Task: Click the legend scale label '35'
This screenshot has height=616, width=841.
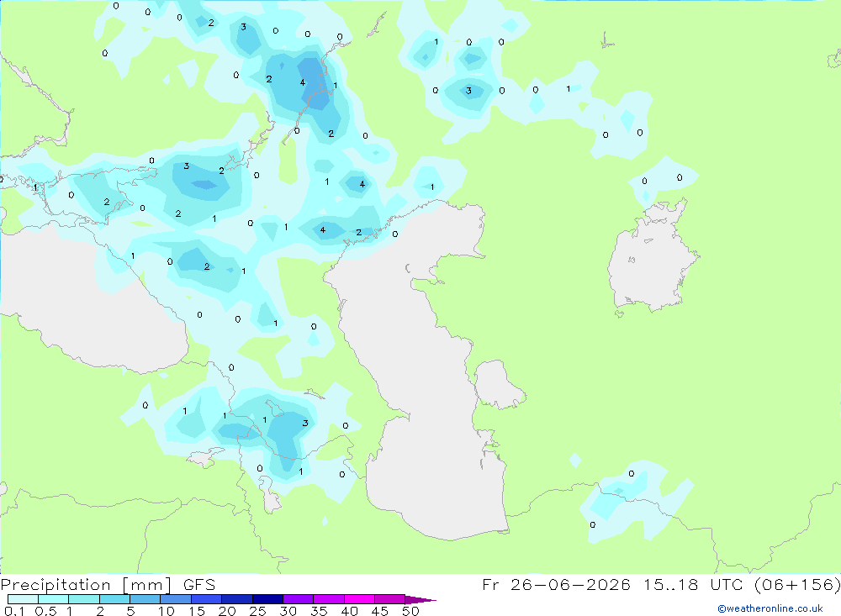Action: 319,611
